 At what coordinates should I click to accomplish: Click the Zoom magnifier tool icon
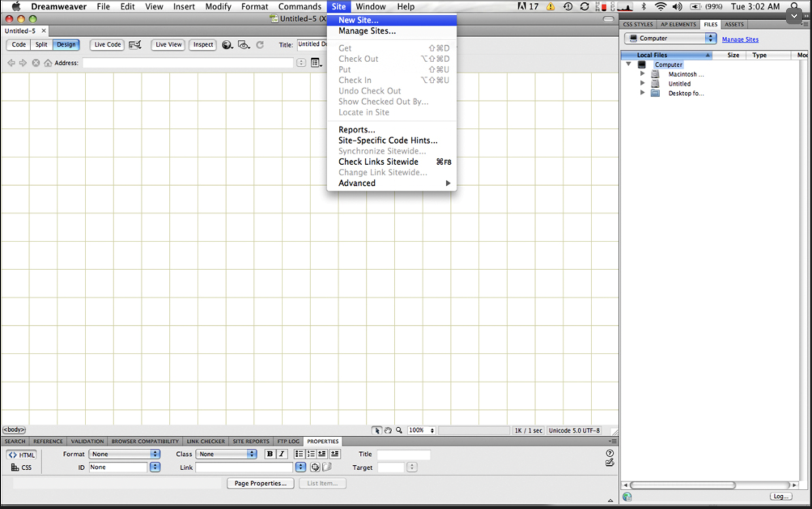(399, 431)
